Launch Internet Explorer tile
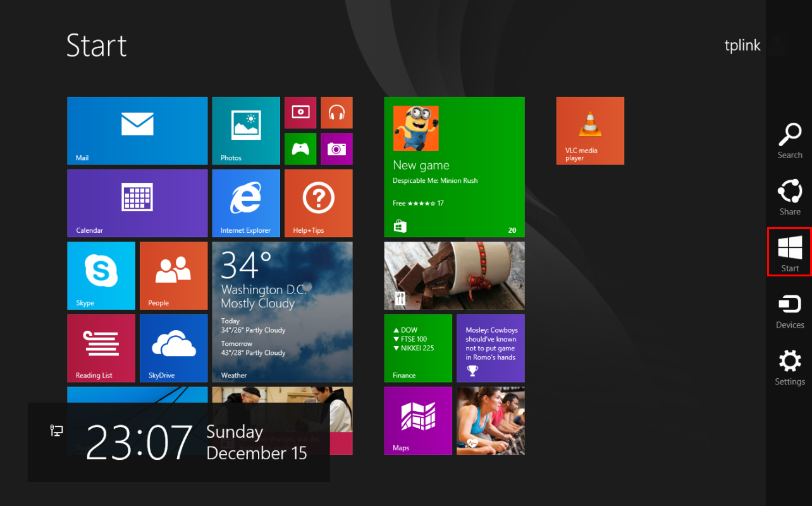Image resolution: width=812 pixels, height=506 pixels. click(246, 203)
